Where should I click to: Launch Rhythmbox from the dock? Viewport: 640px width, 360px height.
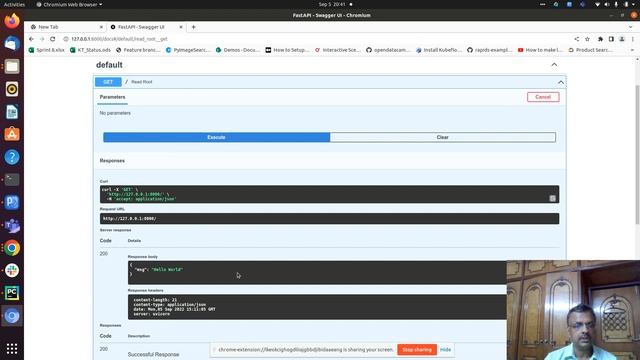tap(12, 89)
